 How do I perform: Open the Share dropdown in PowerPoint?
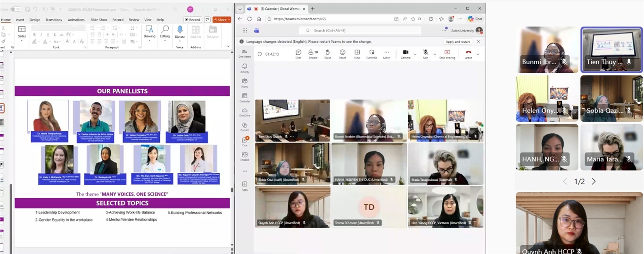click(x=222, y=19)
